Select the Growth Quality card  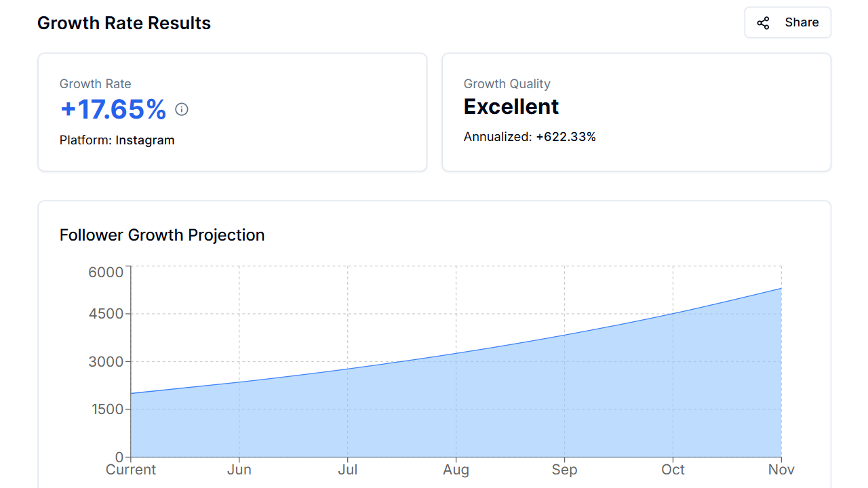pyautogui.click(x=636, y=112)
